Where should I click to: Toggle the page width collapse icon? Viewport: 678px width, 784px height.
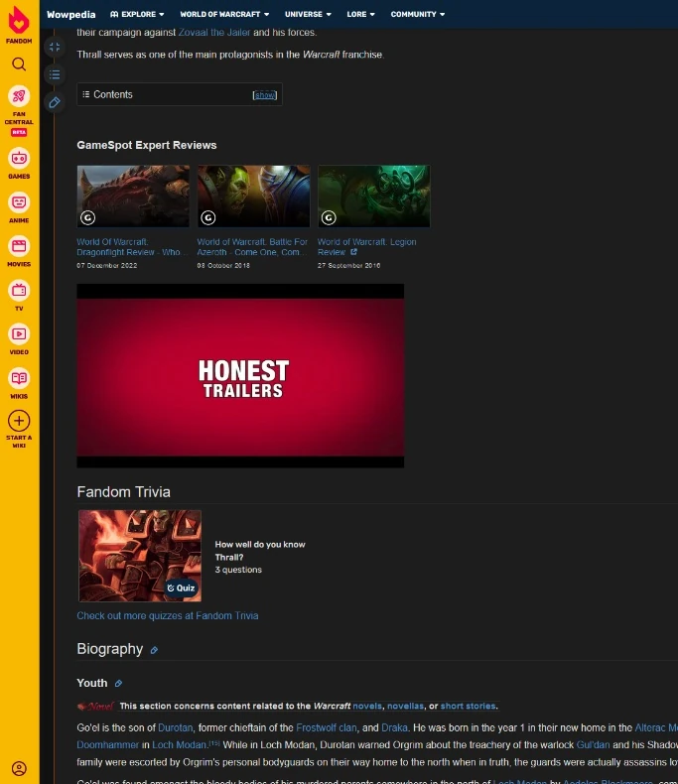coord(55,47)
